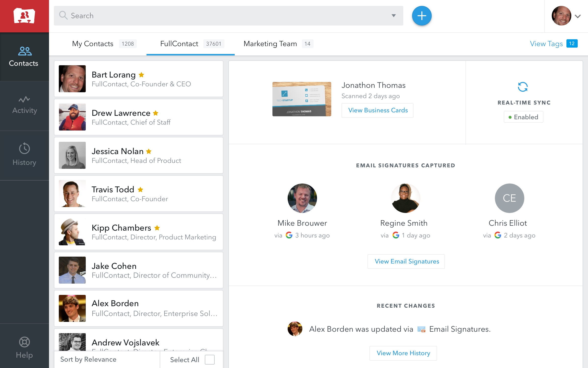588x368 pixels.
Task: Open the View Tags link
Action: [x=546, y=44]
